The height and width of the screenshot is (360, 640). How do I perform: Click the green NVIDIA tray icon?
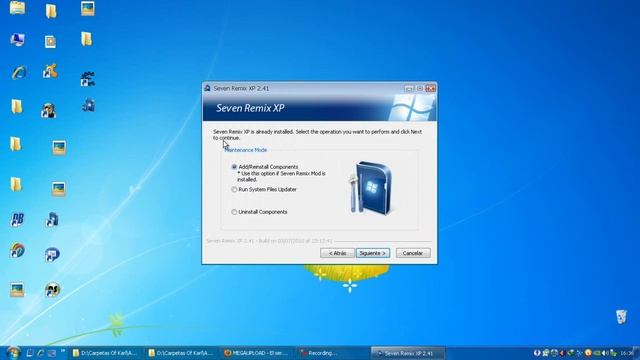(x=598, y=353)
